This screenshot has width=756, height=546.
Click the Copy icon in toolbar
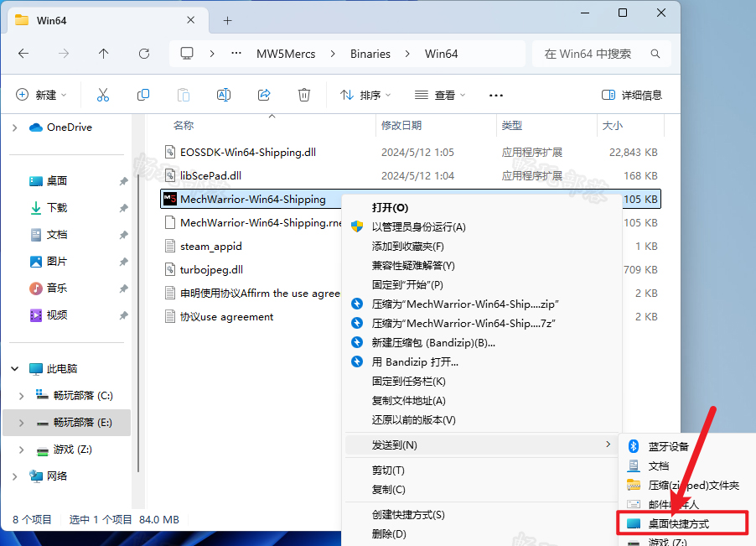[143, 95]
